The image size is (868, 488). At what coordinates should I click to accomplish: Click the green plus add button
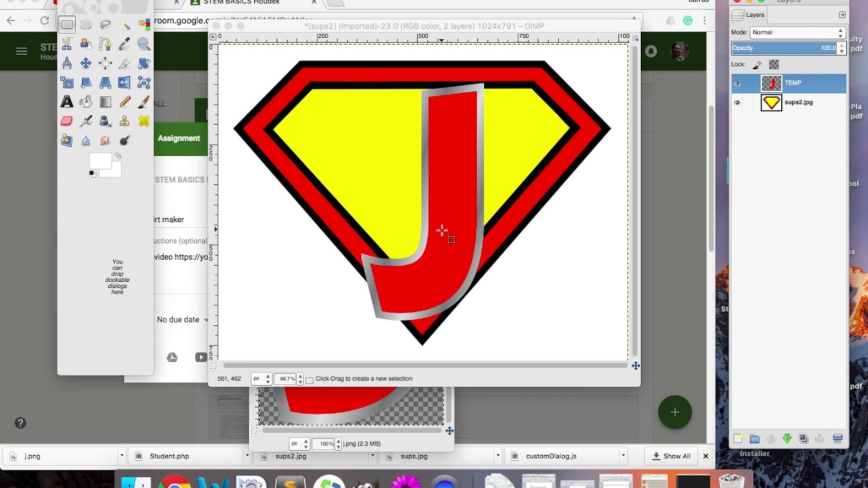pyautogui.click(x=675, y=412)
